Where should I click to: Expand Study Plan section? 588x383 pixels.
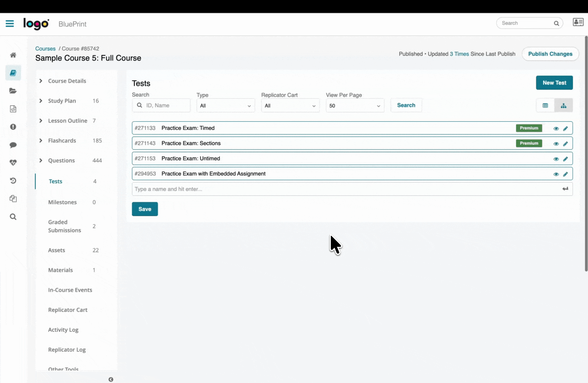point(41,101)
